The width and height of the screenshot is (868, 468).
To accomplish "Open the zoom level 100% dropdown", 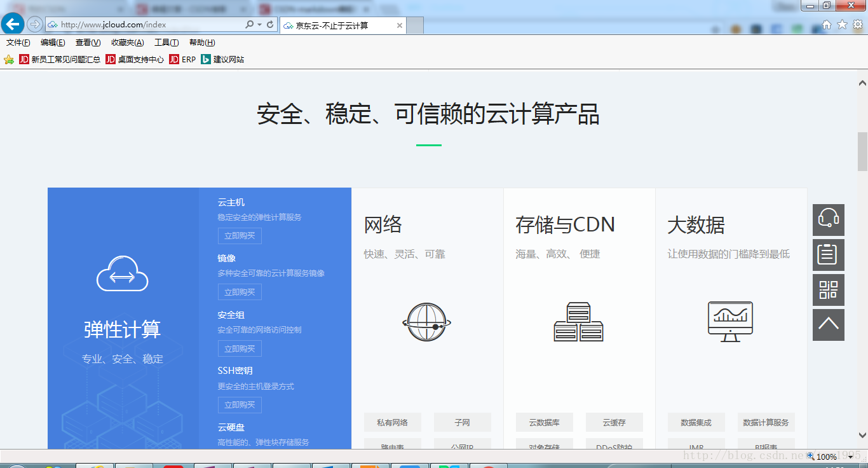I will click(852, 457).
